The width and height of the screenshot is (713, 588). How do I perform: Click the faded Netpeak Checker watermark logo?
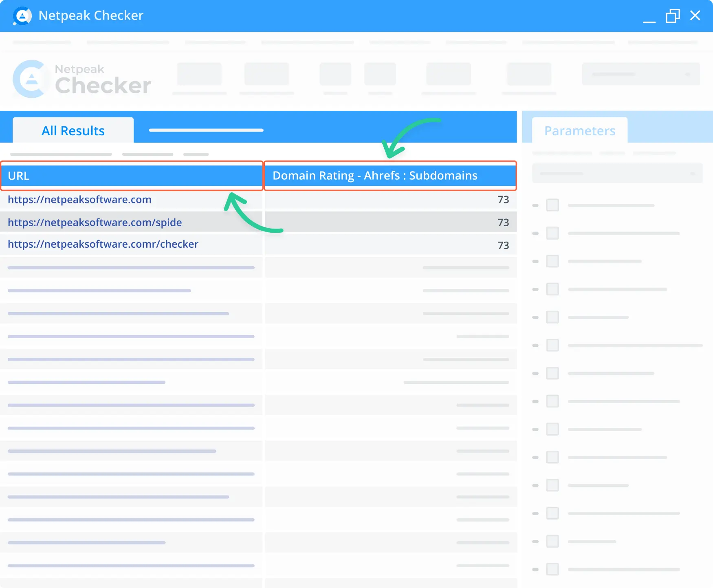[x=81, y=79]
